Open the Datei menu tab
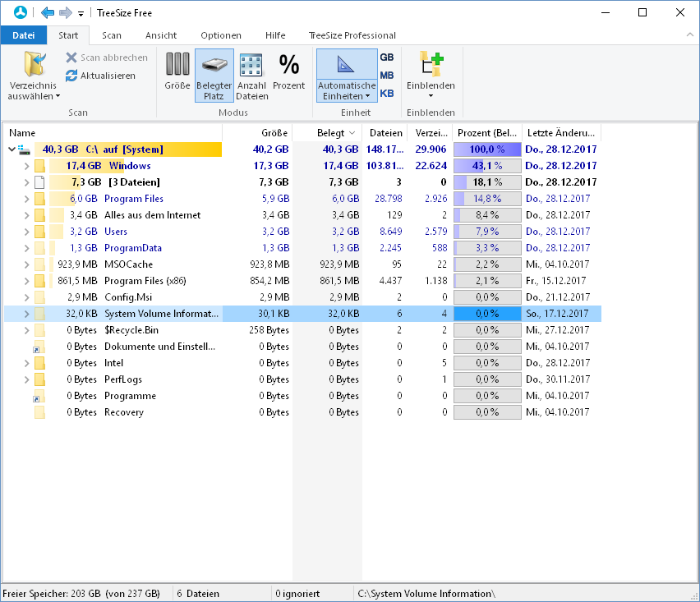 [23, 35]
